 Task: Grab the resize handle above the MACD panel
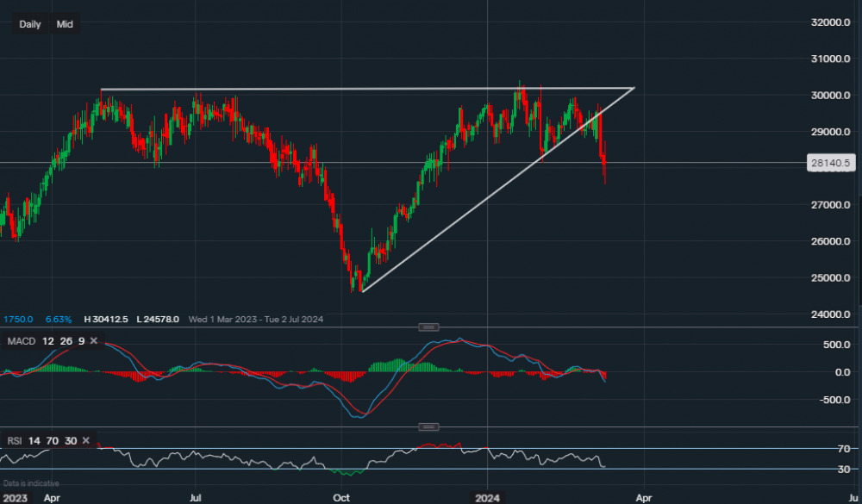coord(428,327)
